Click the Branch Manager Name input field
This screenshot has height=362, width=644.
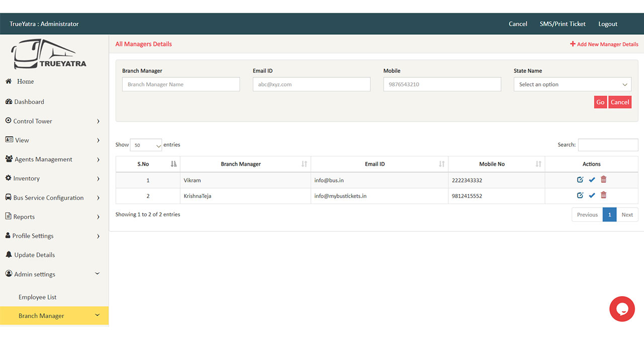click(181, 84)
